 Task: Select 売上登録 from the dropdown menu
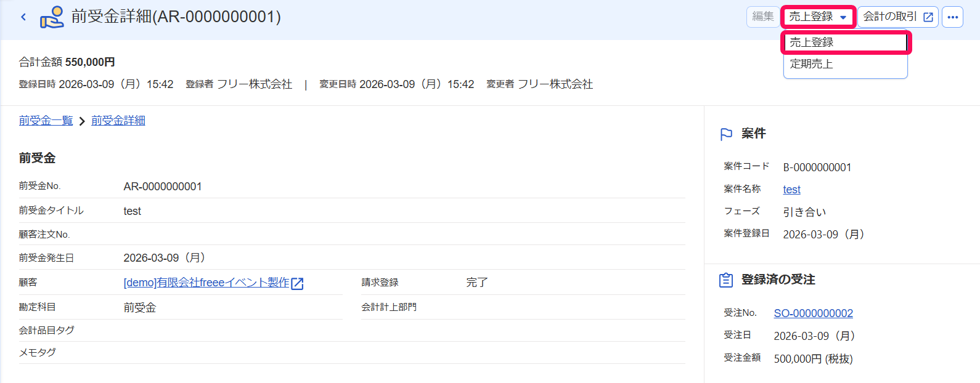click(x=845, y=42)
